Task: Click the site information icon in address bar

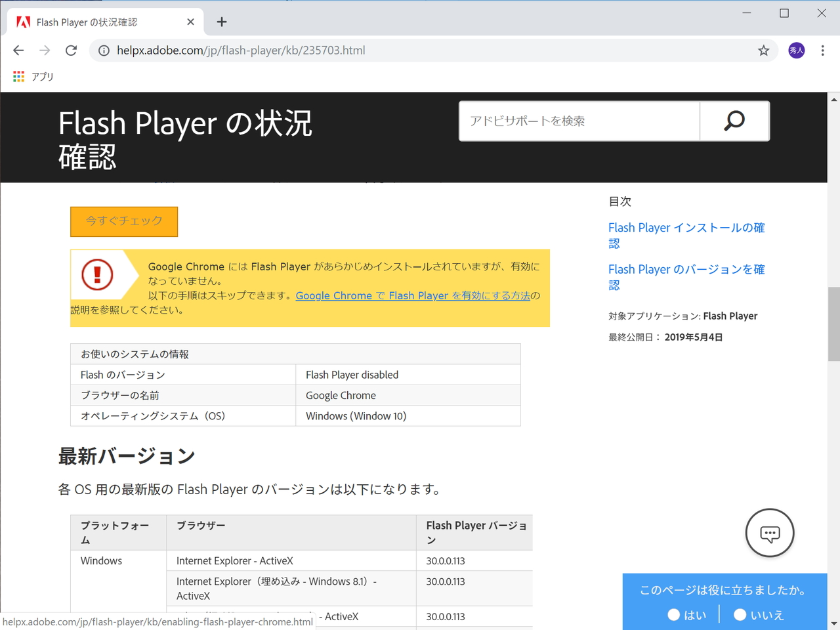Action: [x=104, y=50]
